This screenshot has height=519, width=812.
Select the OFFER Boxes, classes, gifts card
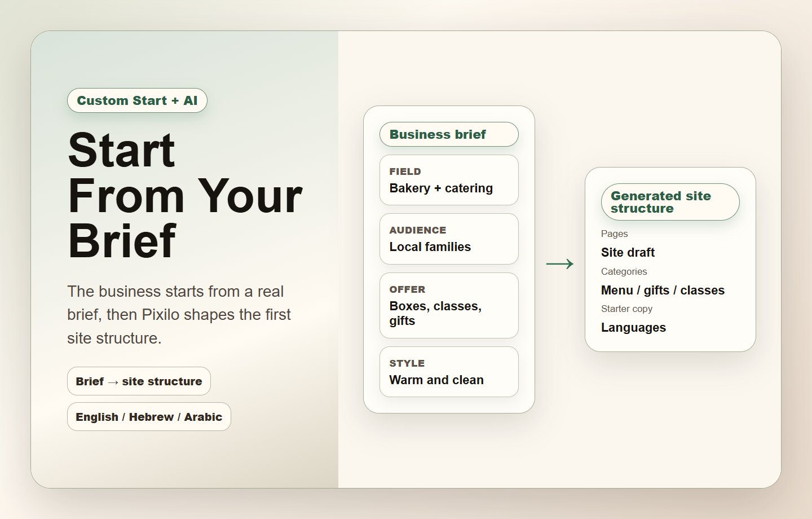pos(449,305)
